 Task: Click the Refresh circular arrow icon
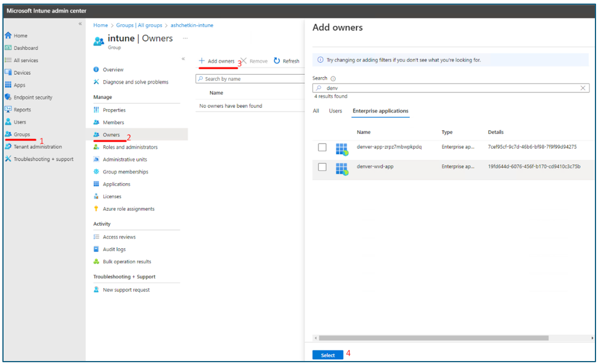[x=277, y=60]
